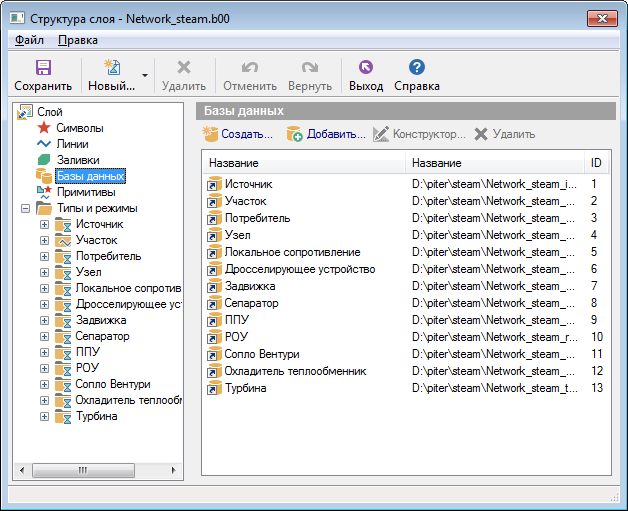The height and width of the screenshot is (511, 628).
Task: Open Справка help icon
Action: pos(417,68)
